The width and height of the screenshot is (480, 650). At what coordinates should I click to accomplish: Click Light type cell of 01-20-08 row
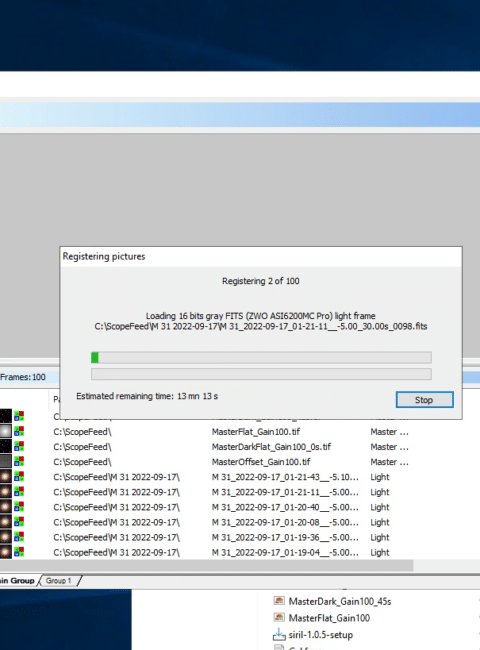[380, 522]
